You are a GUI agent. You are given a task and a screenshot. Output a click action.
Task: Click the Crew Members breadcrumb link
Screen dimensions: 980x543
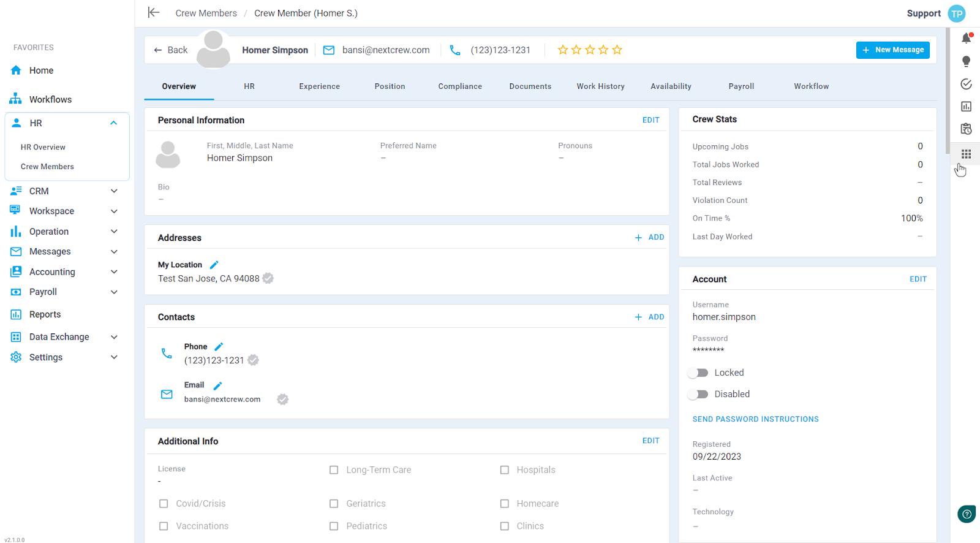(x=206, y=13)
